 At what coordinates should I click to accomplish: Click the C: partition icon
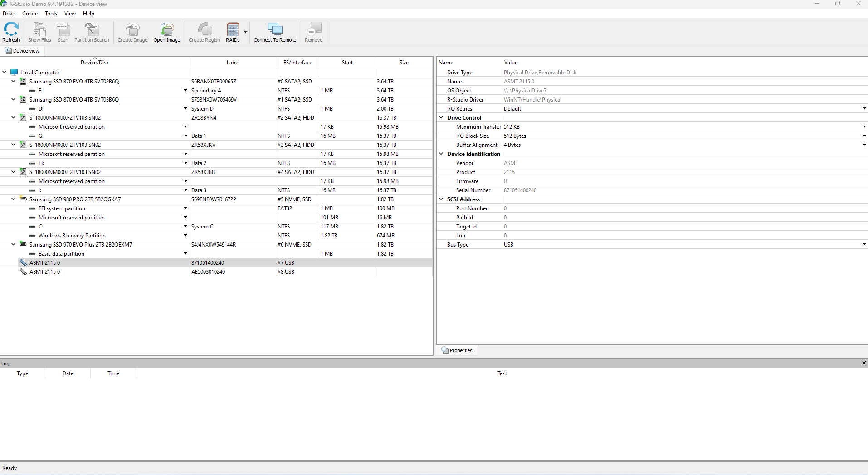(32, 227)
